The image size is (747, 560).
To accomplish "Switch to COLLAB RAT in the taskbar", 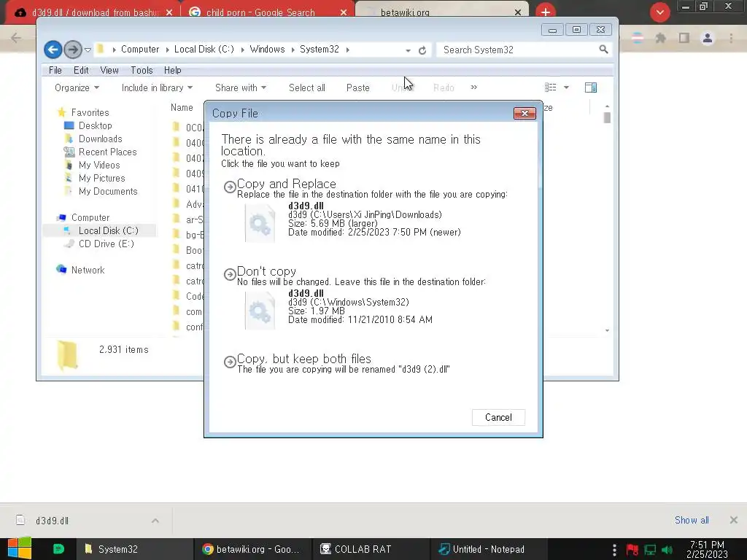I will pyautogui.click(x=370, y=549).
